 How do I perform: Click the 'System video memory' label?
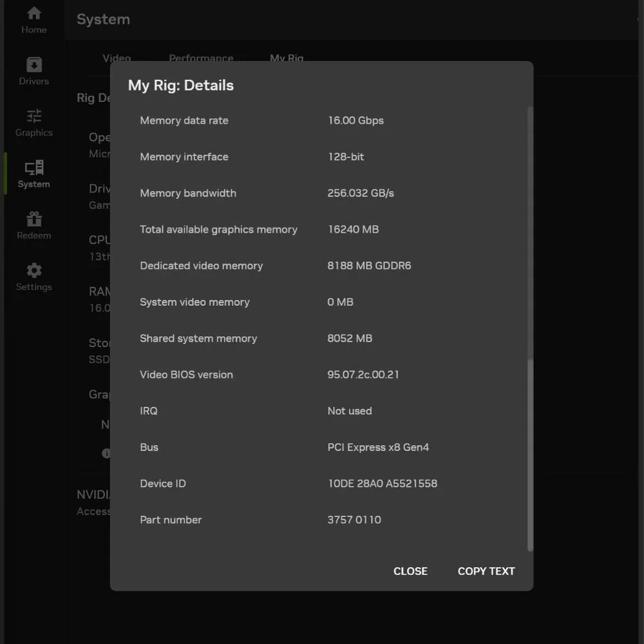coord(194,302)
